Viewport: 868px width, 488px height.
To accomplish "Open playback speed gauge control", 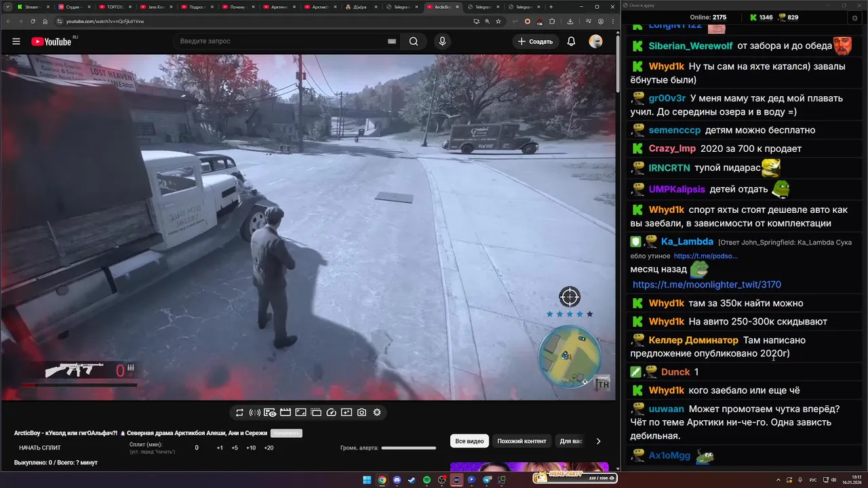I will point(331,412).
